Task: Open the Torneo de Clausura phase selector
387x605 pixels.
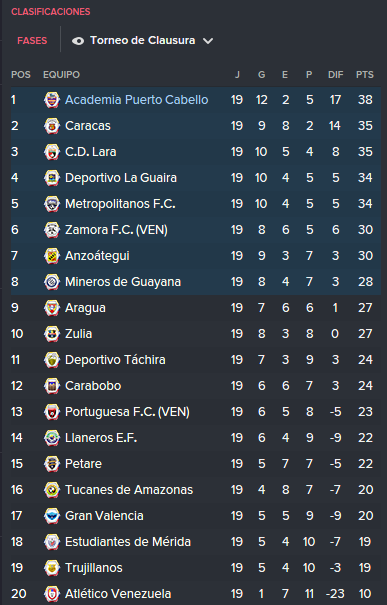Action: coord(142,41)
